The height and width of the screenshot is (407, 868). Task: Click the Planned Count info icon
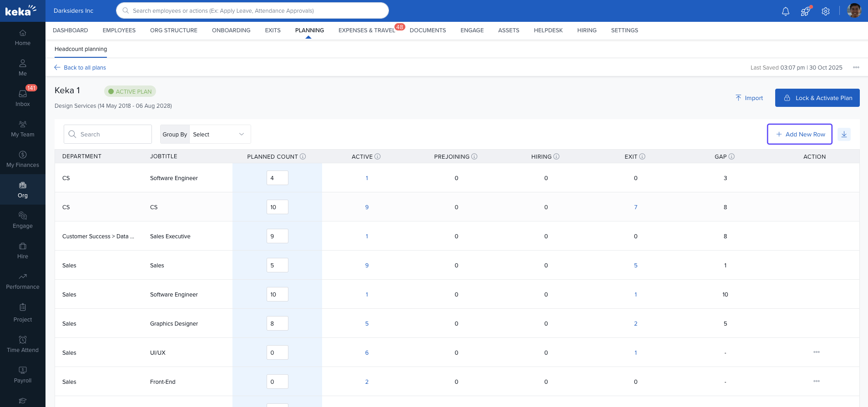click(x=303, y=156)
